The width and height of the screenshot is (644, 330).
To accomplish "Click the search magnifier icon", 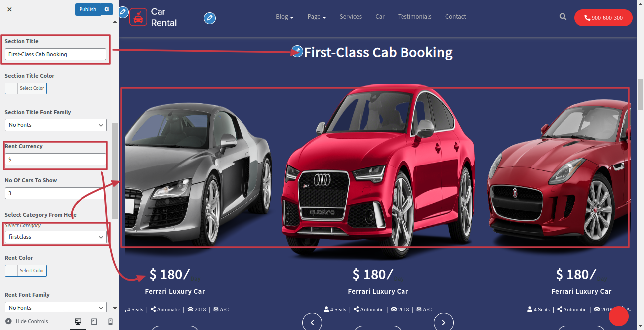I will [x=563, y=17].
